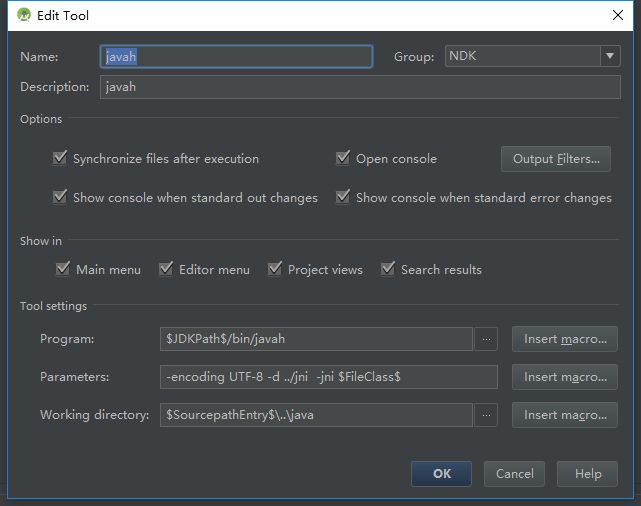
Task: Toggle Synchronize files after execution checkbox
Action: point(60,159)
